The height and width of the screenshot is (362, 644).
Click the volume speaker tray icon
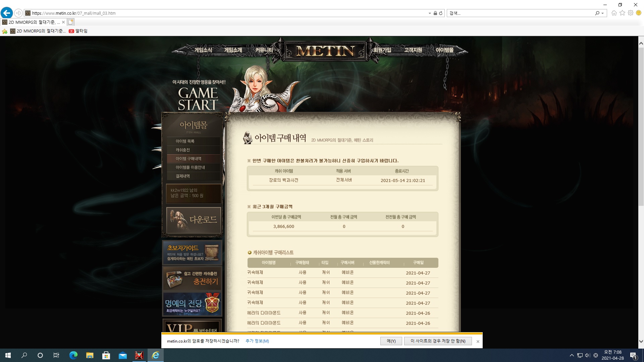pyautogui.click(x=588, y=355)
